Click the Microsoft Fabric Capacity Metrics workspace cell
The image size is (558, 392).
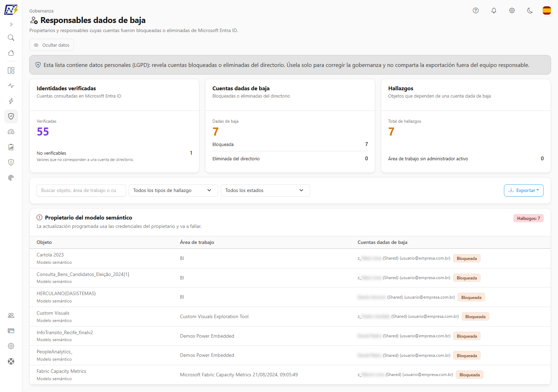239,375
